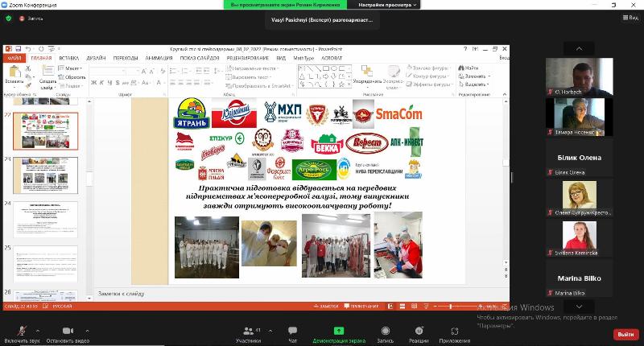
Task: Adjust the PowerPoint zoom slider handle
Action: (x=451, y=307)
